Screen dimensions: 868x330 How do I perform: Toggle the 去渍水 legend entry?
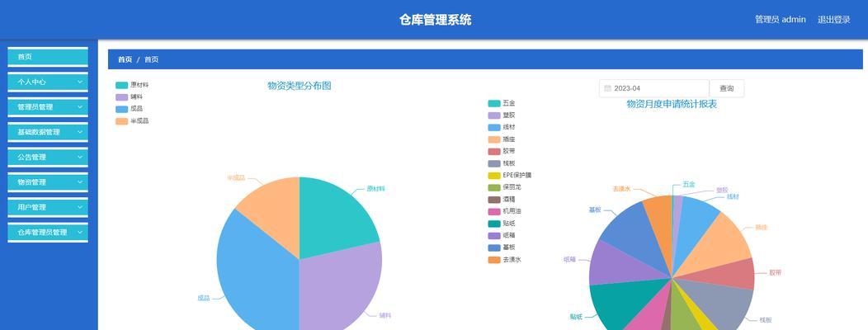point(504,260)
